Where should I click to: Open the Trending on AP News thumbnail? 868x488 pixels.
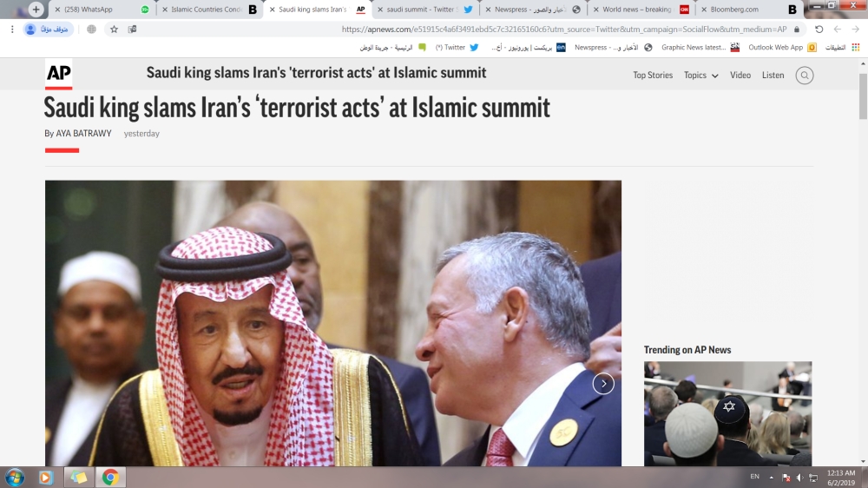coord(727,413)
